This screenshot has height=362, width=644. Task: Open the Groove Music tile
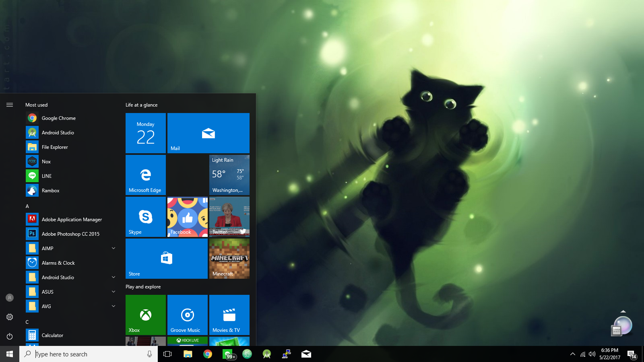188,315
